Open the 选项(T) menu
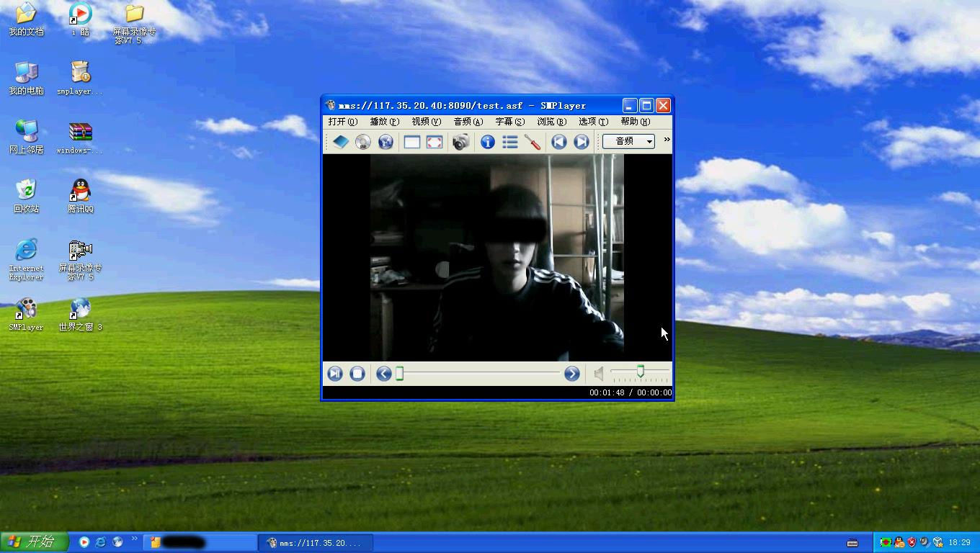Screen dimensions: 980x553 click(593, 122)
